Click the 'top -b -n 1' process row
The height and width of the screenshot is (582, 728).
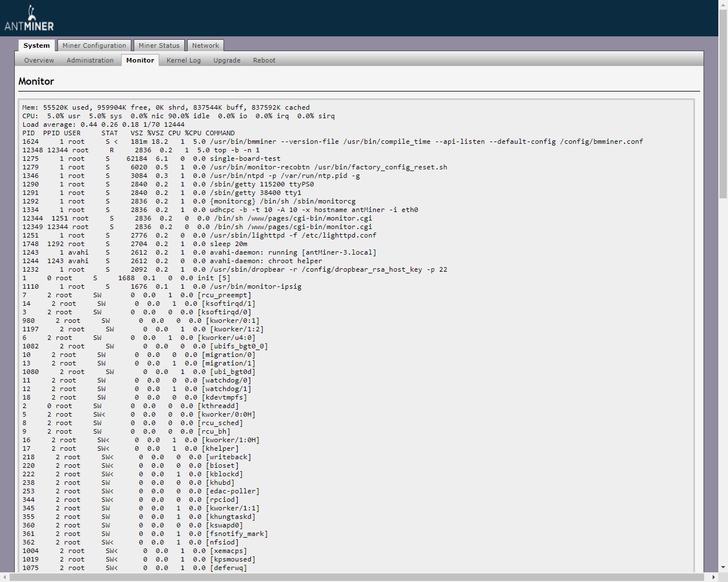(x=141, y=150)
